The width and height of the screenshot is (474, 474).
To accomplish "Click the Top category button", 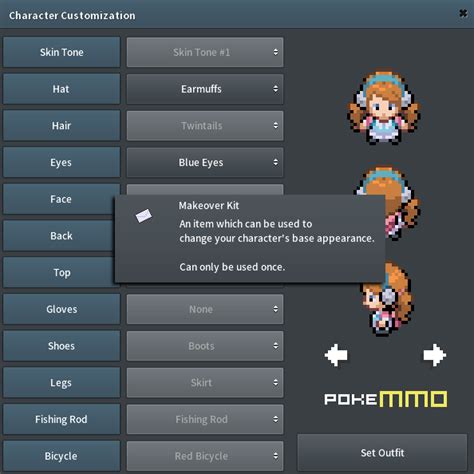I will coord(61,272).
